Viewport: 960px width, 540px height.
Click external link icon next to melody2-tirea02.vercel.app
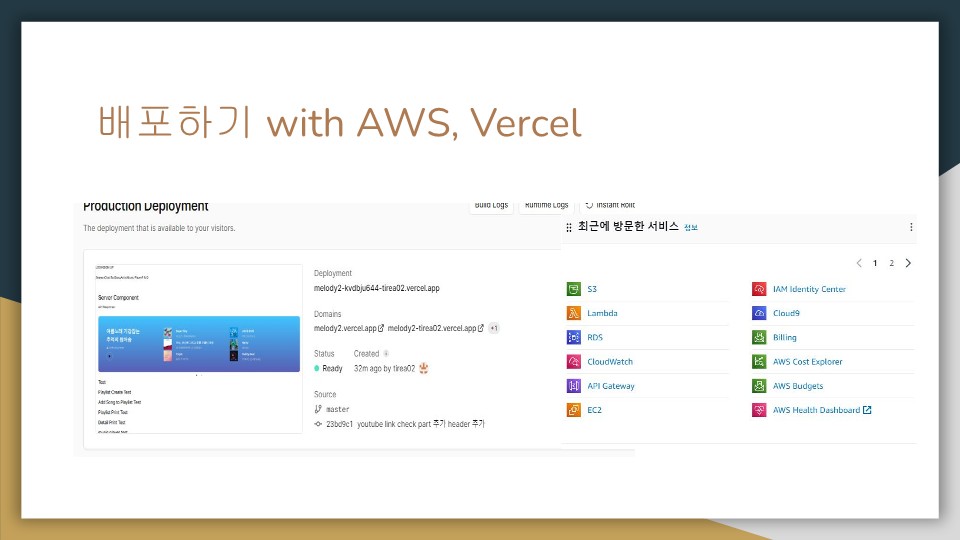[x=481, y=328]
